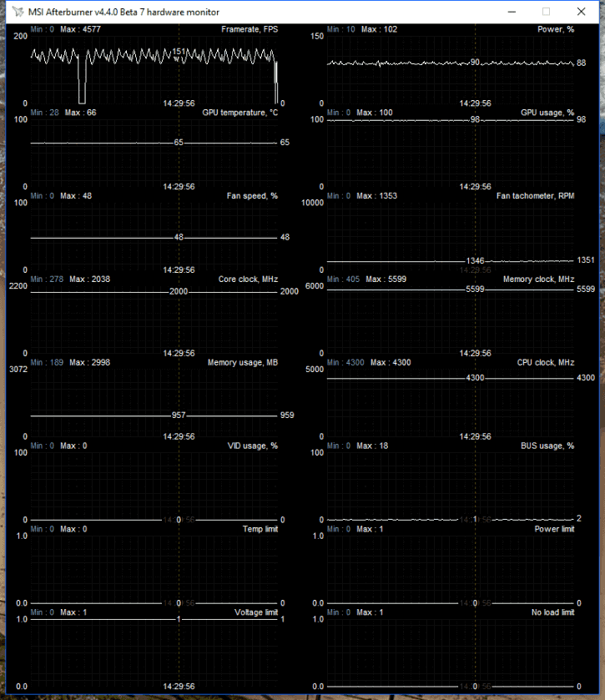Click the 'Temp limit' graph label
Image resolution: width=605 pixels, height=700 pixels.
tap(260, 529)
